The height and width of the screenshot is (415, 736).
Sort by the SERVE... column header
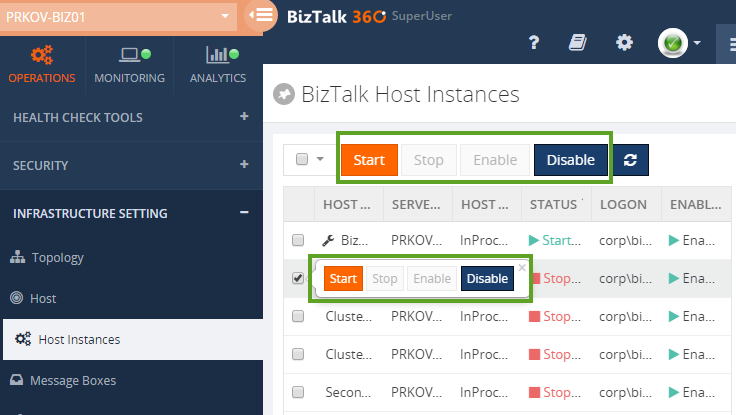point(418,204)
